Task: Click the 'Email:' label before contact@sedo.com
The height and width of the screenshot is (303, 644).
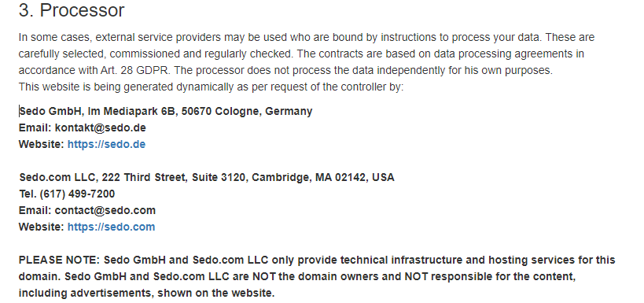Action: (x=35, y=210)
